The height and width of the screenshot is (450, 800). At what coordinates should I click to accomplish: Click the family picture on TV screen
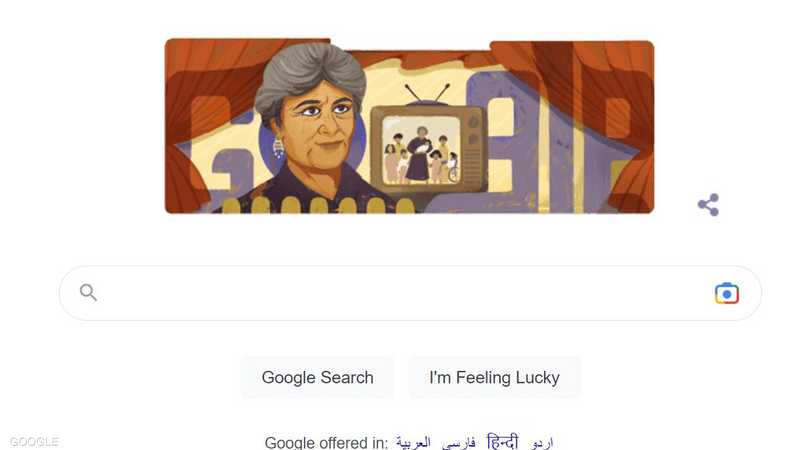421,150
